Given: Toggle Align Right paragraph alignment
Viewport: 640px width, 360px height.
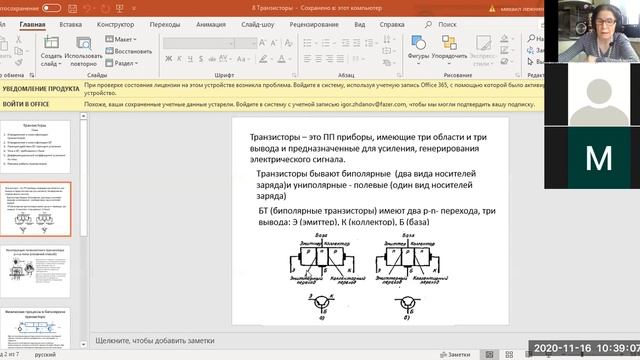Looking at the screenshot, I should coord(330,59).
